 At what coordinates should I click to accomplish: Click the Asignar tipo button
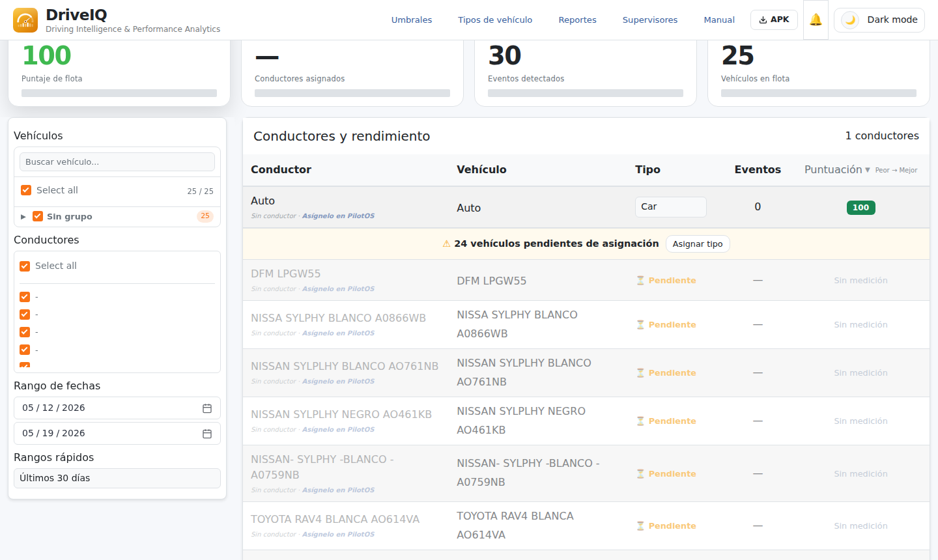tap(698, 244)
